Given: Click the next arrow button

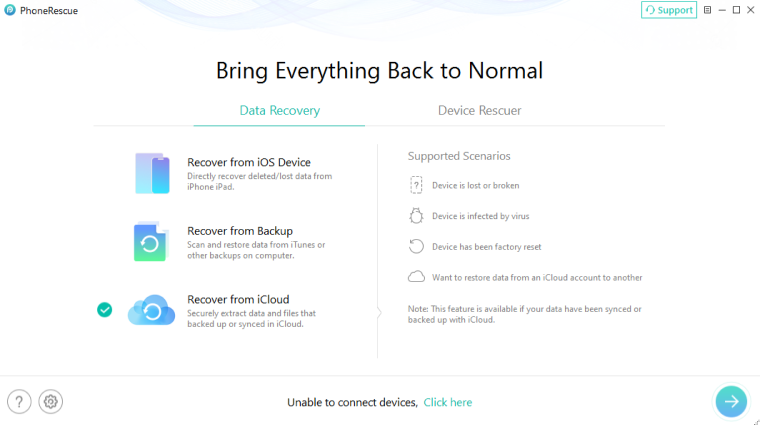Looking at the screenshot, I should click(731, 401).
